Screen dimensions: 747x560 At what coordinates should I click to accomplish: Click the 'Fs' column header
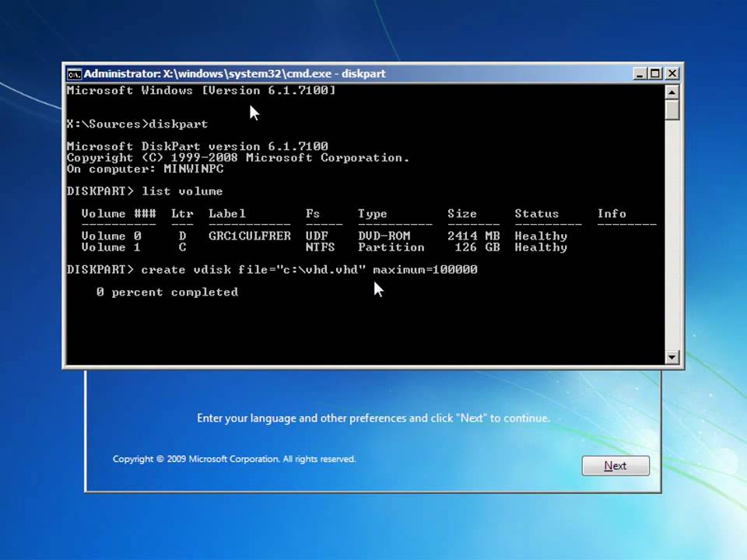tap(313, 214)
